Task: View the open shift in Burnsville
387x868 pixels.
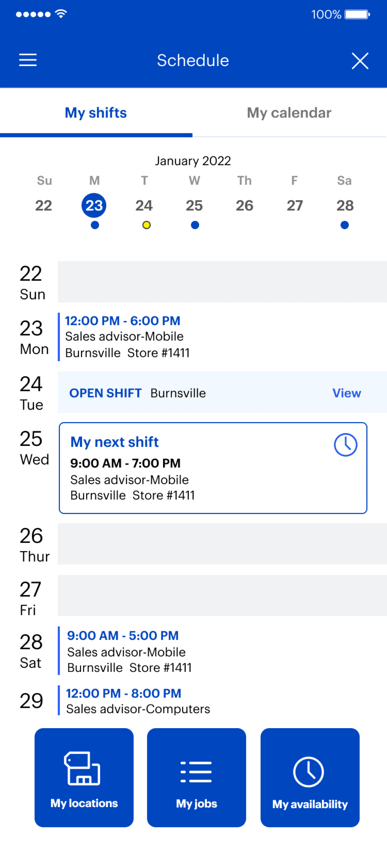Action: point(347,393)
